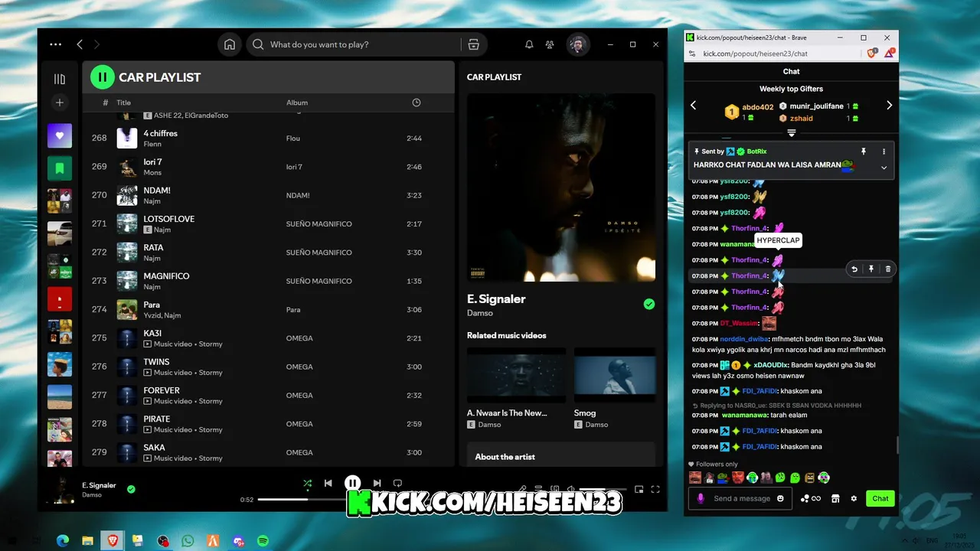Screen dimensions: 980x551
Task: Create a new playlist with plus icon
Action: (x=60, y=103)
